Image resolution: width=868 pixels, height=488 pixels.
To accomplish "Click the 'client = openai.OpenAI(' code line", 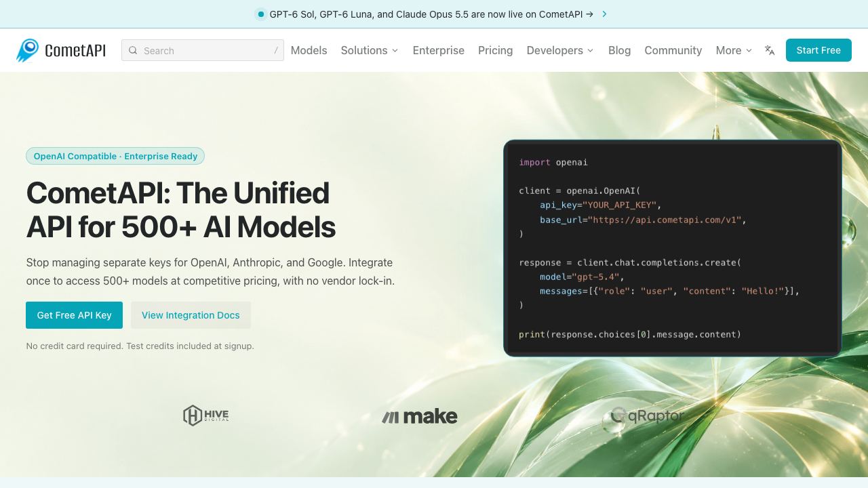I will point(580,191).
